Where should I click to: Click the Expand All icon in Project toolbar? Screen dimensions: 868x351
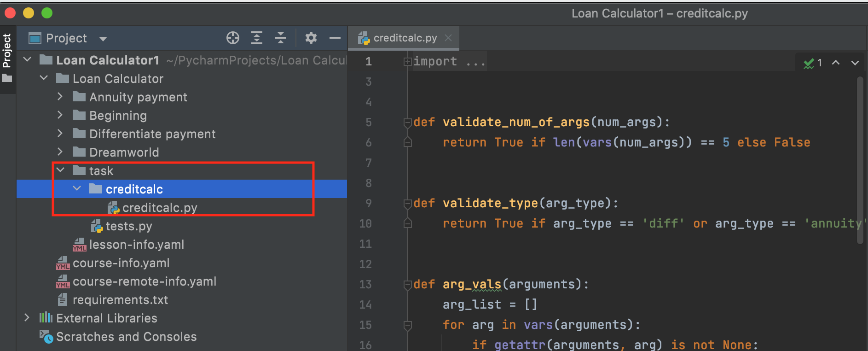(x=257, y=38)
